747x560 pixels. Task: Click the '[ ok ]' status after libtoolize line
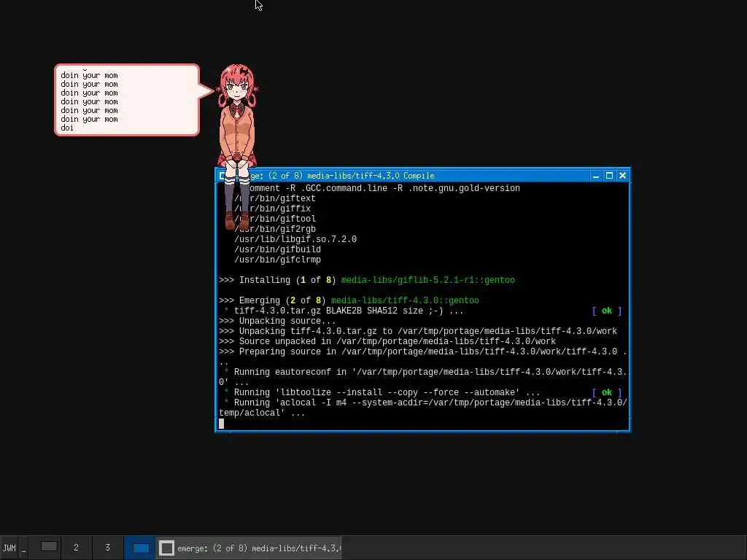click(x=606, y=392)
